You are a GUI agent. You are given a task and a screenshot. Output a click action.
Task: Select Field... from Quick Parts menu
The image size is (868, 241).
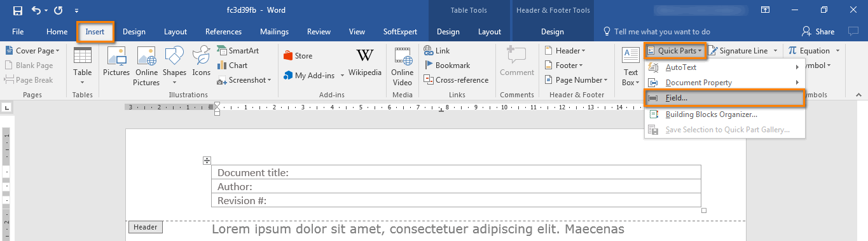pyautogui.click(x=724, y=99)
